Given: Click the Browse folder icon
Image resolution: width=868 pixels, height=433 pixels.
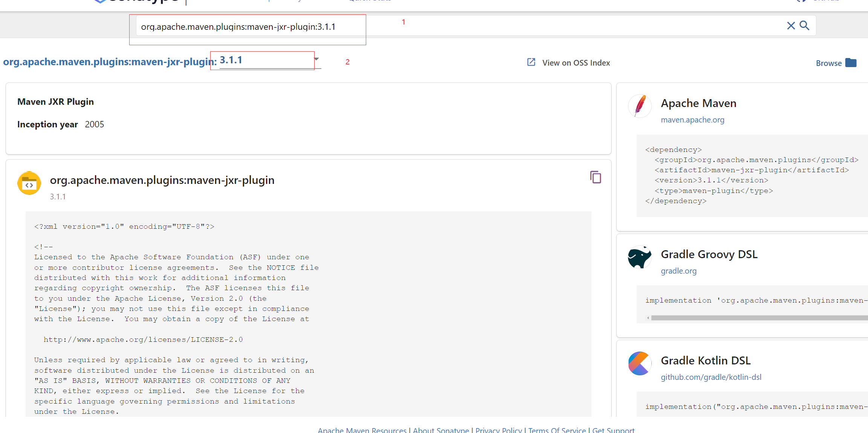Looking at the screenshot, I should click(851, 63).
